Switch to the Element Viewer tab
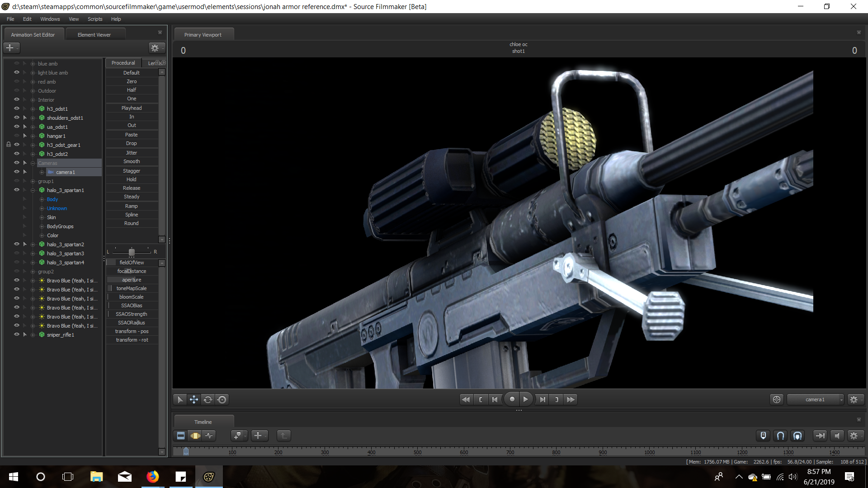 (x=94, y=35)
